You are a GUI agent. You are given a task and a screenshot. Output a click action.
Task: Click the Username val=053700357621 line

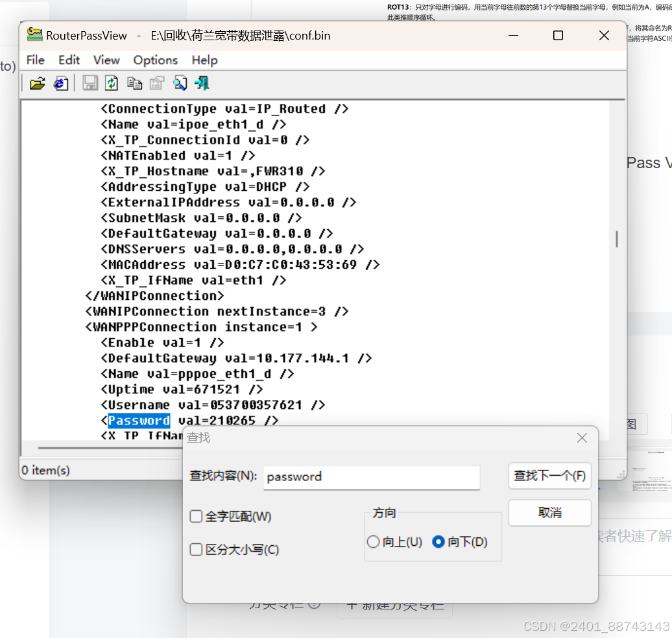213,405
